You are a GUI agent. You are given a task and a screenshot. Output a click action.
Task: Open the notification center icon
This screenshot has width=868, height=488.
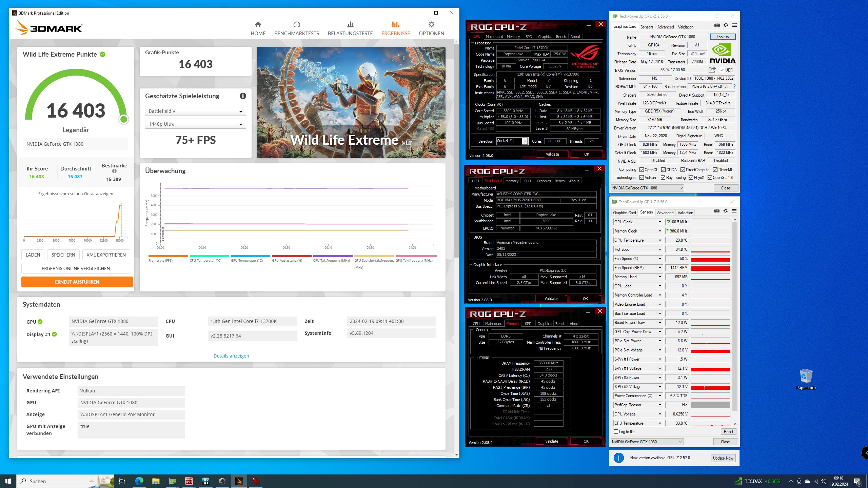pyautogui.click(x=857, y=481)
